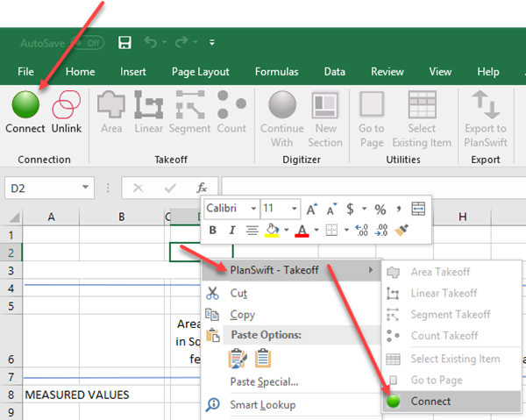This screenshot has height=420, width=526.
Task: Open the fill color dropdown arrow
Action: pos(286,230)
